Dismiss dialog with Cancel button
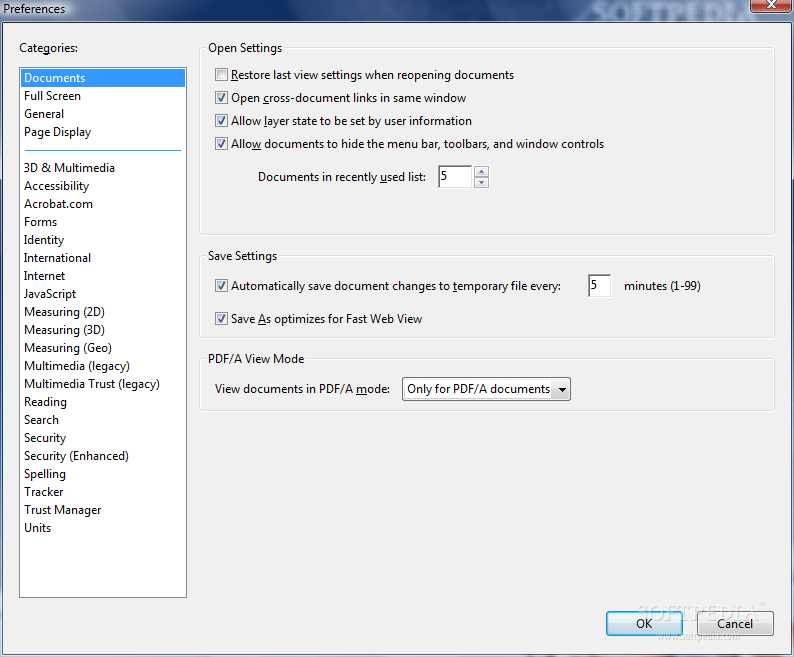 [x=735, y=624]
